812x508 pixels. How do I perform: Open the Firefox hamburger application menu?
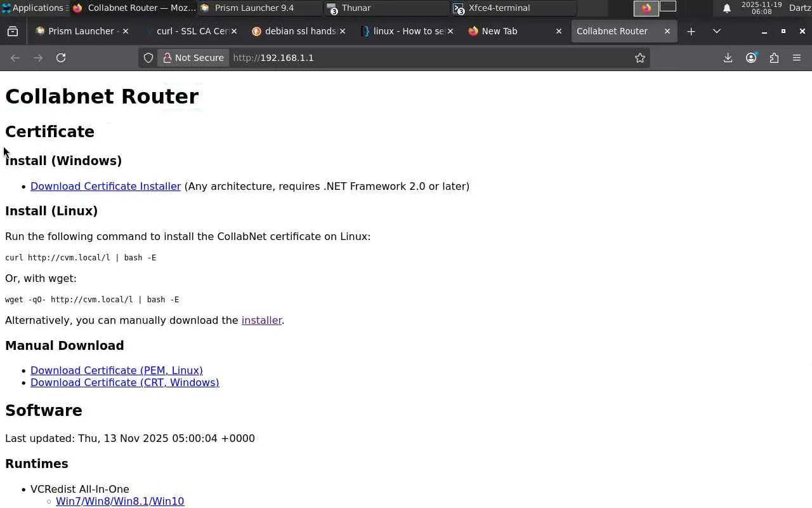(797, 58)
